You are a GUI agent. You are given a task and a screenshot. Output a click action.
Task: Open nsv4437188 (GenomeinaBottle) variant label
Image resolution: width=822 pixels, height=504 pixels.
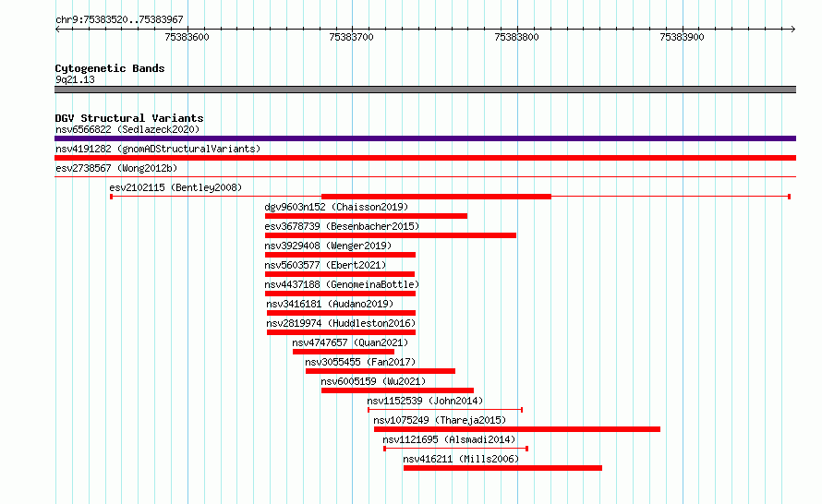point(342,284)
